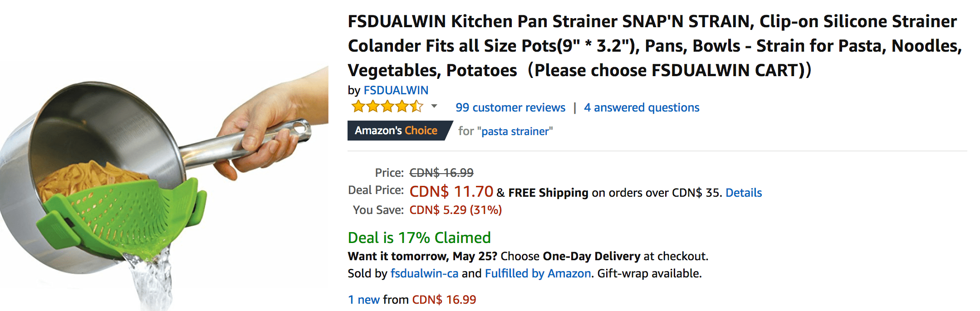
Task: Click the One-Day Delivery text
Action: point(591,256)
